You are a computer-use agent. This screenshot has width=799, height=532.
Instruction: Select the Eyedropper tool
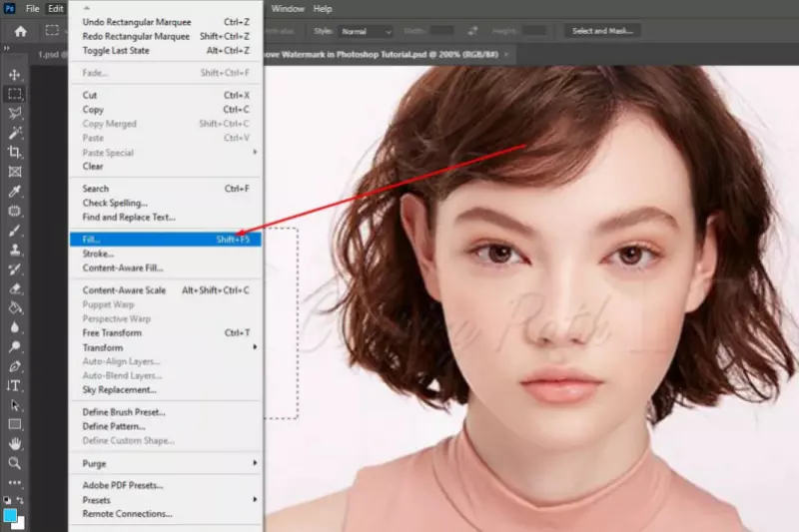[14, 192]
